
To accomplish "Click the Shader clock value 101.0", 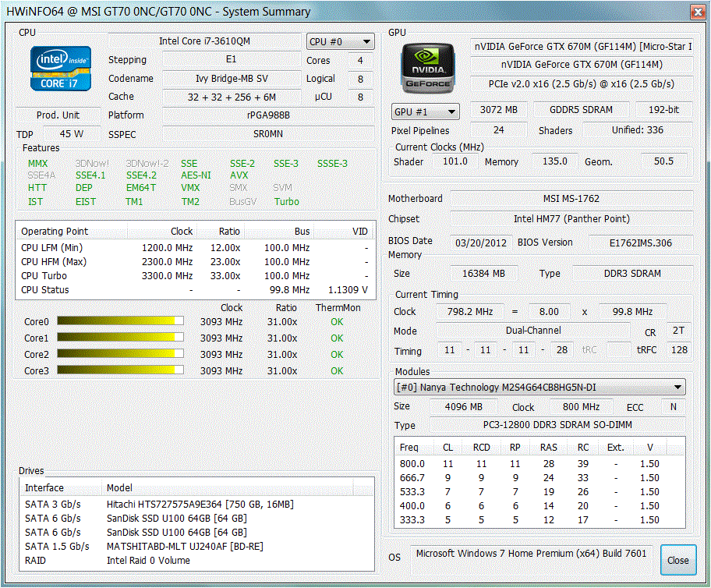I will (x=455, y=161).
